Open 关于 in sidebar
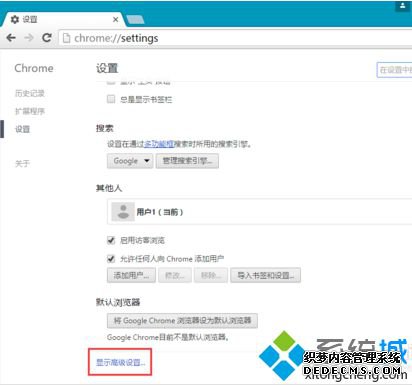412x385 pixels. [x=22, y=163]
